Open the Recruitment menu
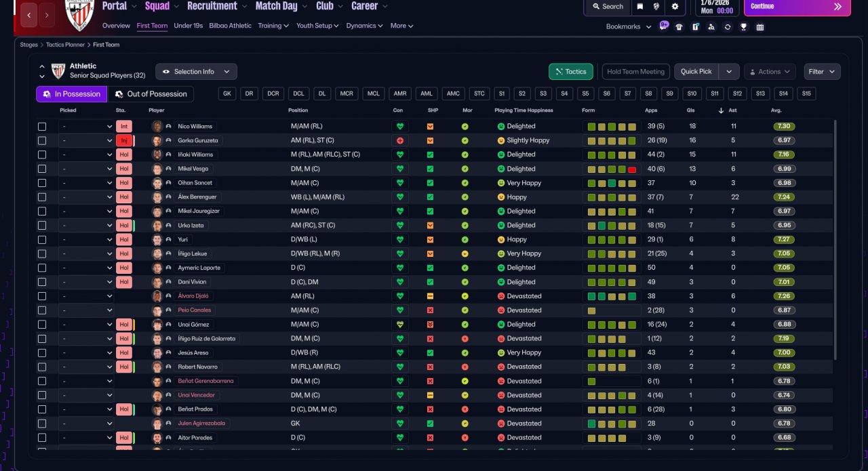Viewport: 868px width, 471px height. point(217,6)
